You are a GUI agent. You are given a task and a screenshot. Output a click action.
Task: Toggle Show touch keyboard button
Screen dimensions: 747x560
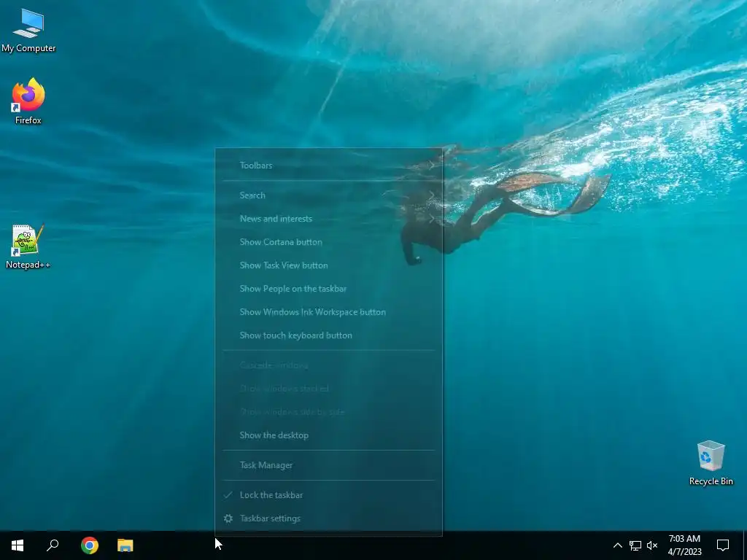point(329,335)
